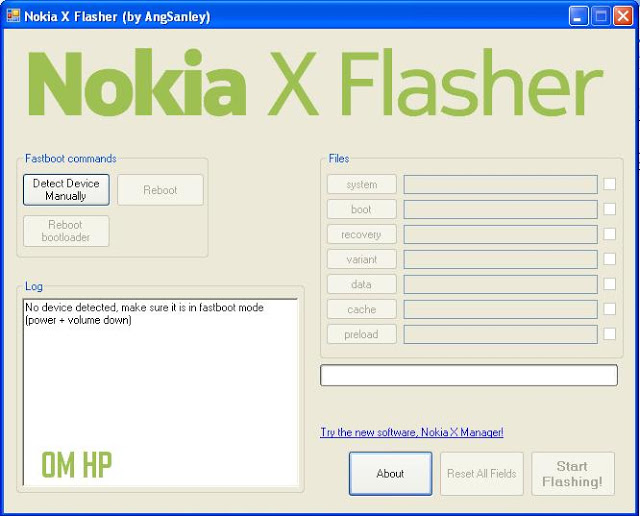Tick the system row checkbox
Viewport: 640px width, 516px height.
609,184
